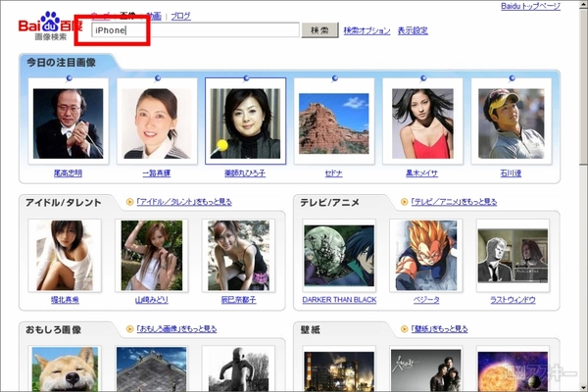
Task: Click the orange arrow beside アイドル/タレント more link
Action: 129,202
